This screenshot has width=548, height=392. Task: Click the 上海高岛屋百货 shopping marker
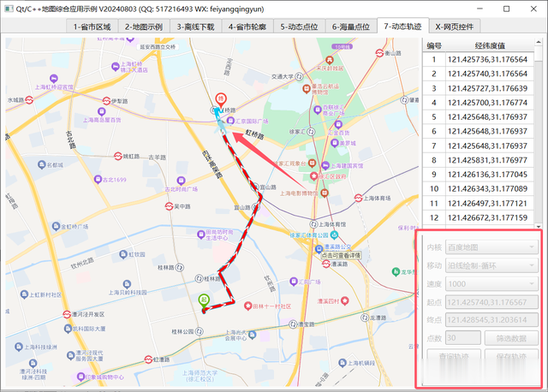[102, 112]
